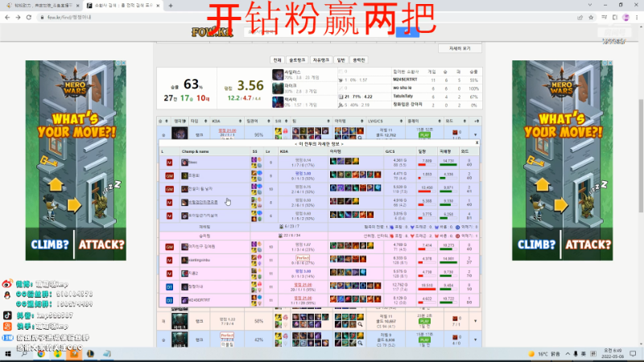644x362 pixels.
Task: Click the champion portrait of the 58% match
Action: pos(180,321)
